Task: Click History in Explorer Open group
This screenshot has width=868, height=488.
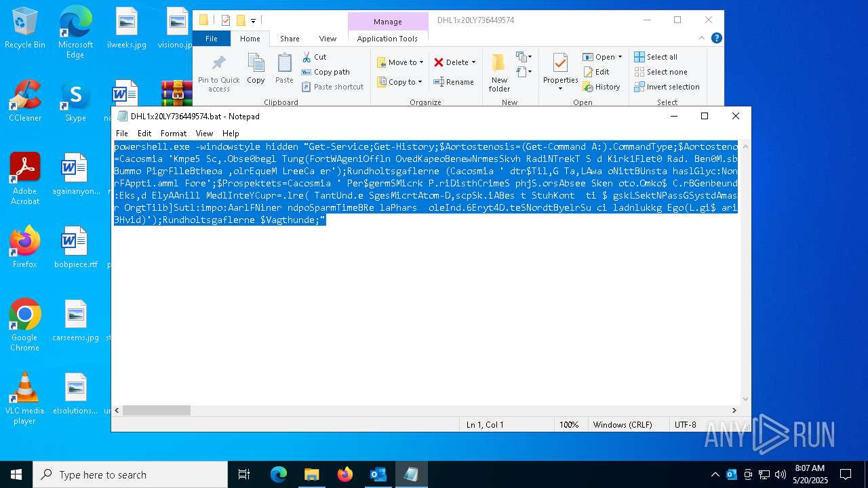Action: coord(601,87)
